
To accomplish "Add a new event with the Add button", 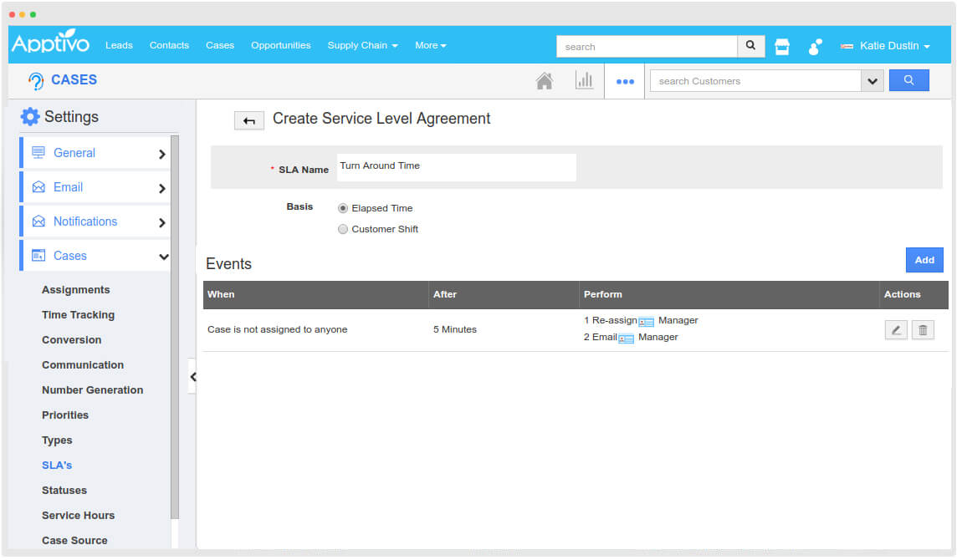I will point(924,259).
